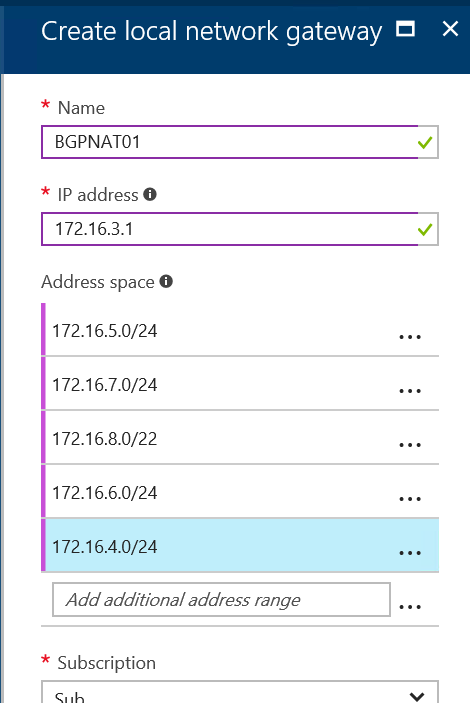Close the Create local network gateway blade
Viewport: 470px width, 703px height.
(x=450, y=29)
